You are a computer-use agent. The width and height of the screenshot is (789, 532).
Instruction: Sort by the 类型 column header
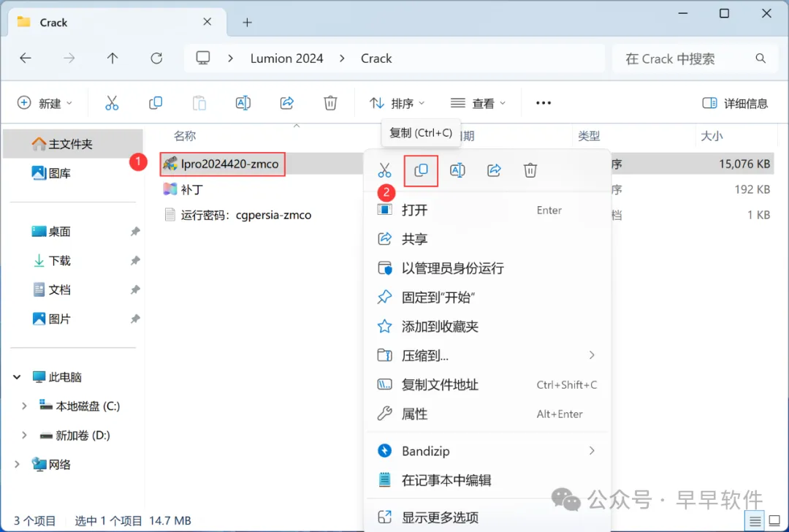[x=590, y=136]
